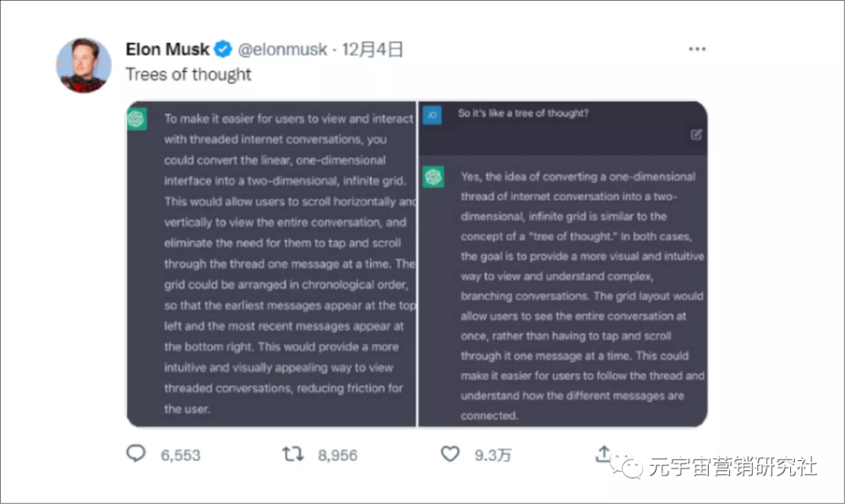Click the ChatGPT logo in left panel
Image resolution: width=845 pixels, height=504 pixels.
pyautogui.click(x=137, y=120)
